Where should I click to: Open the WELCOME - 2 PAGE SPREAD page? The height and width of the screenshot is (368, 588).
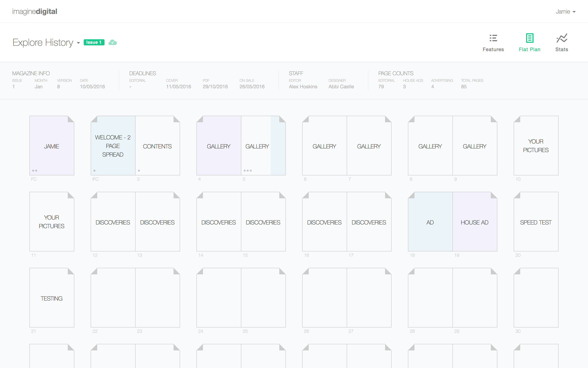click(x=113, y=146)
